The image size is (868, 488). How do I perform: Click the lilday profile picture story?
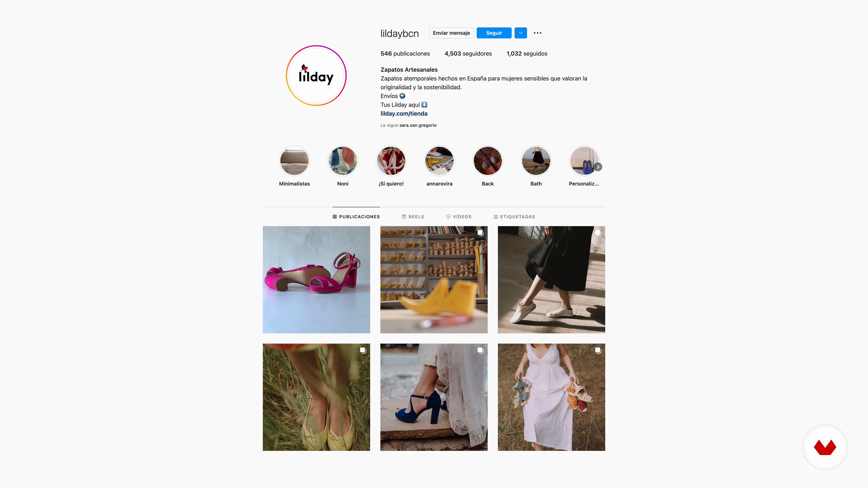(x=316, y=75)
